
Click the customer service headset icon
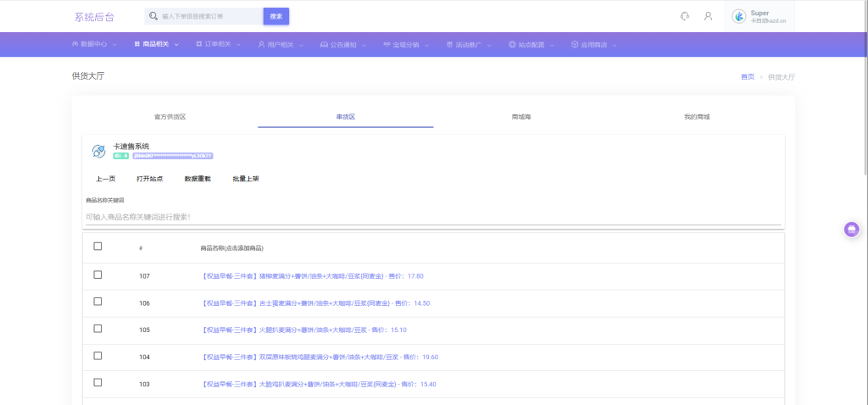tap(685, 16)
